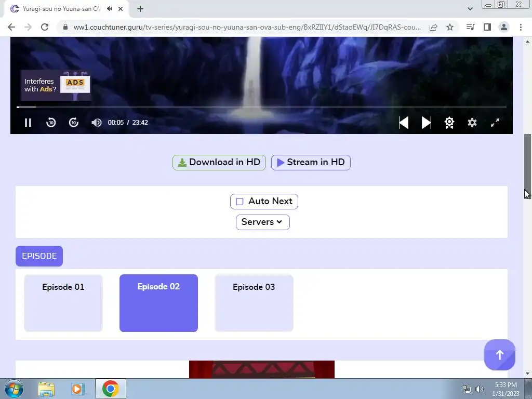The image size is (532, 399).
Task: Open tab search dropdown arrow
Action: [470, 9]
